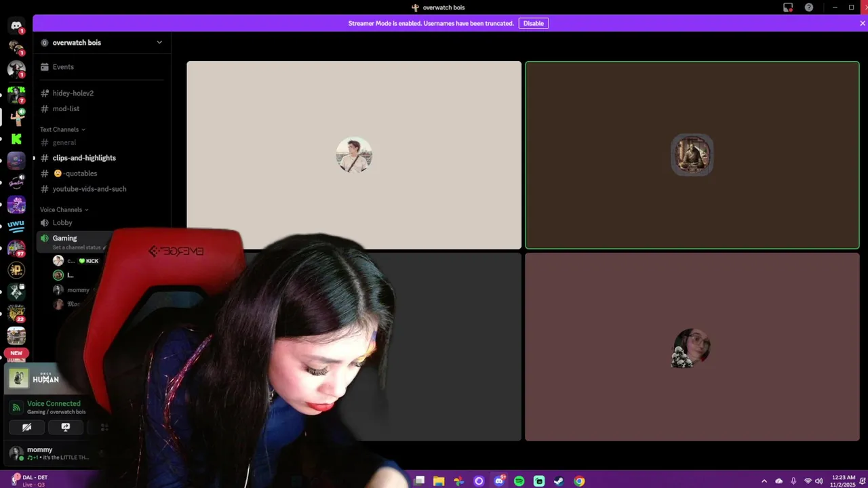Screen dimensions: 868x488
Task: Open File Explorer from the taskbar
Action: coord(439,481)
